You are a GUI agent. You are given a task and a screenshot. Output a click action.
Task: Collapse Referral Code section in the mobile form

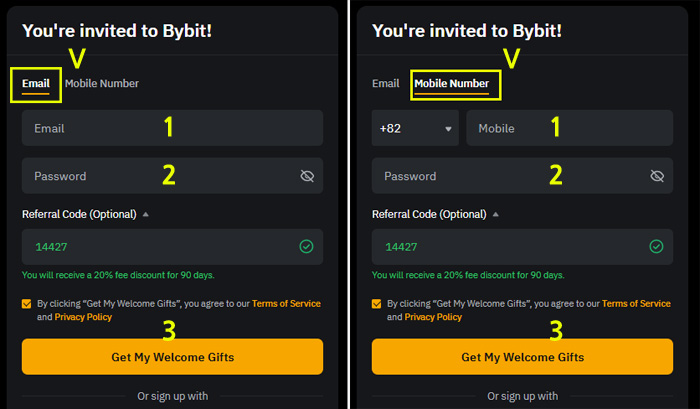(495, 214)
